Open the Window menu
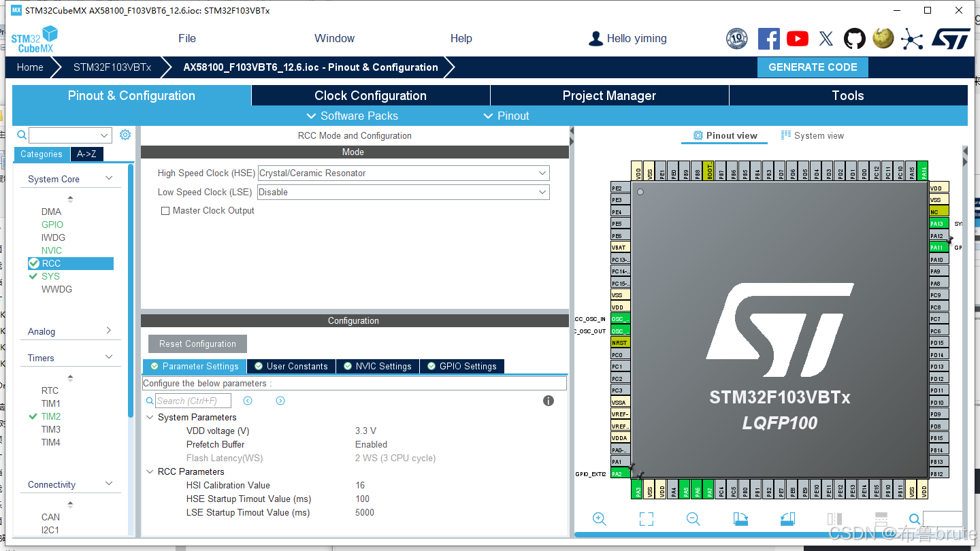The image size is (980, 551). click(334, 39)
